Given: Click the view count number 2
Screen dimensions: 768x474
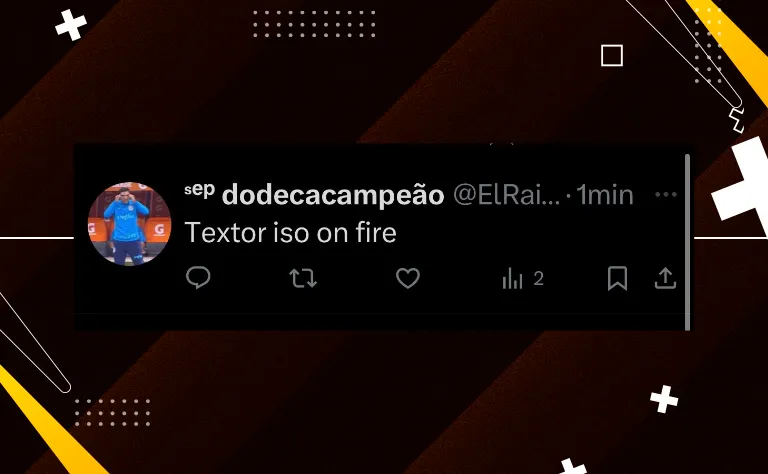Looking at the screenshot, I should click(538, 279).
